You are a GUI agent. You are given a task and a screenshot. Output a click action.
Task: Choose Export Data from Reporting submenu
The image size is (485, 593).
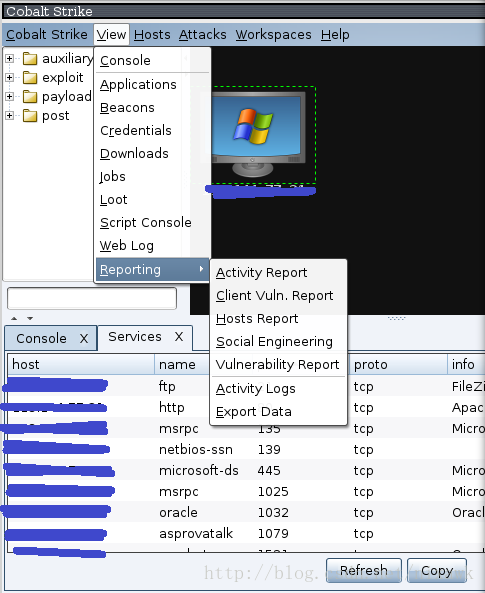click(x=278, y=412)
